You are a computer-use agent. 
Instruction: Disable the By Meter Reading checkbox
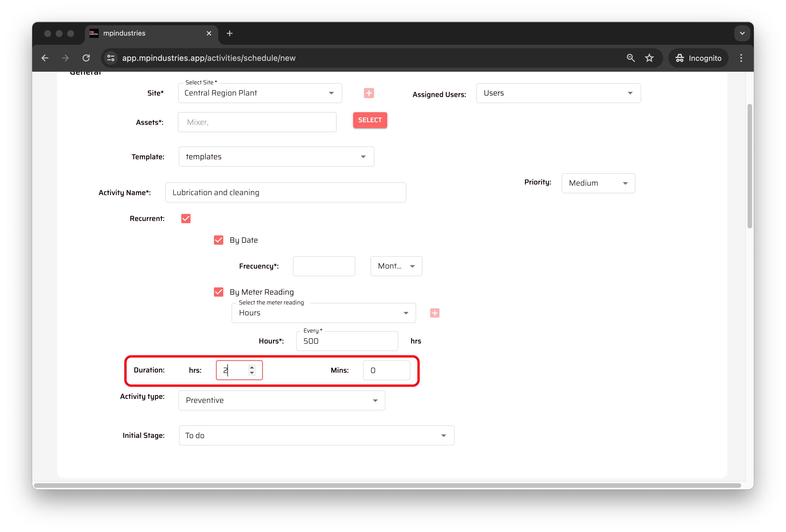click(x=218, y=292)
